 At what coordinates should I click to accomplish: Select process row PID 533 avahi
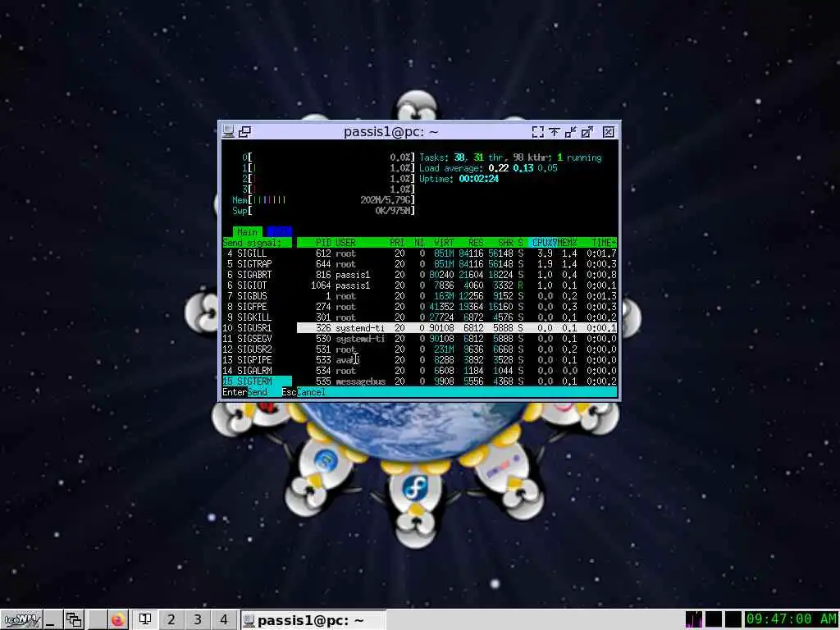coord(457,360)
